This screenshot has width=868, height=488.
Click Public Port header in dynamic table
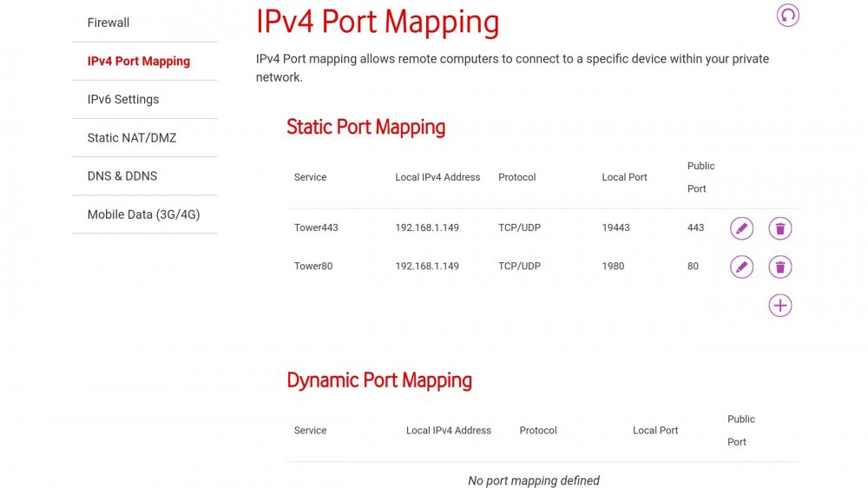coord(740,431)
